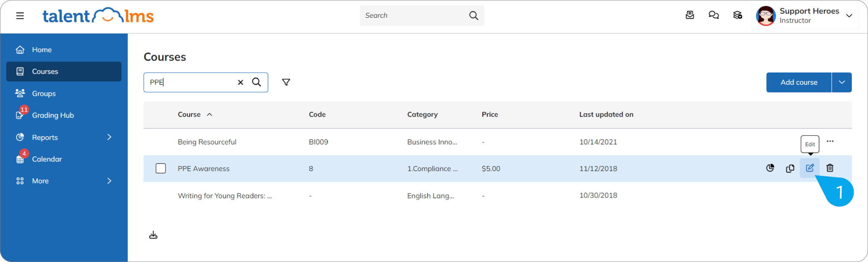
Task: Expand the Add course dropdown arrow
Action: coord(842,82)
